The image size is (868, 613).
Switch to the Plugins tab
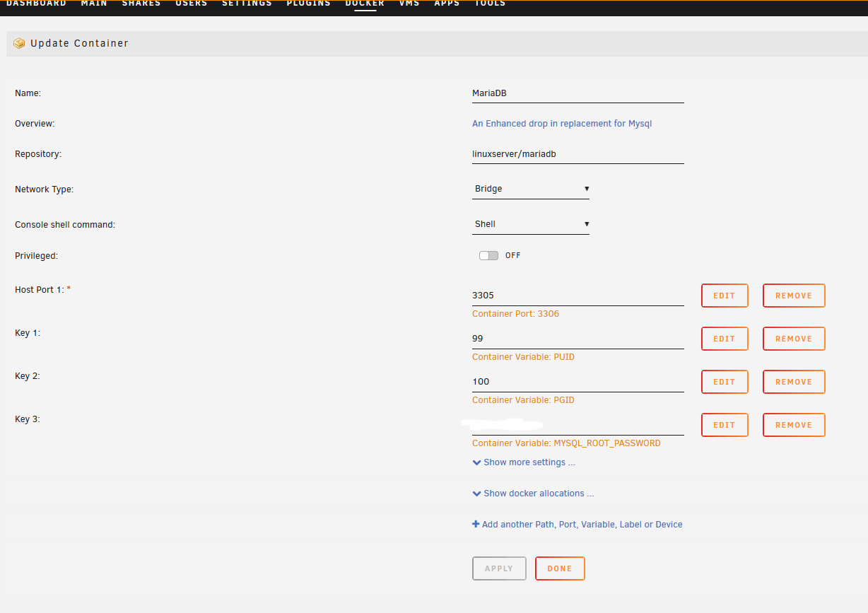[308, 4]
